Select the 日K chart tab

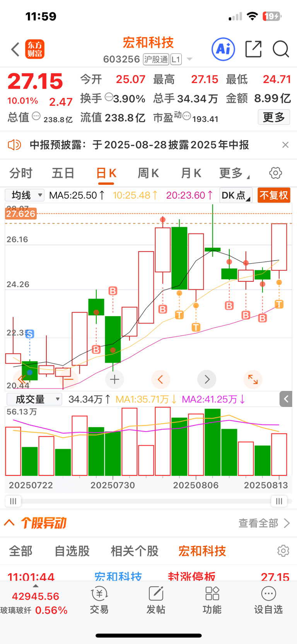coord(106,173)
